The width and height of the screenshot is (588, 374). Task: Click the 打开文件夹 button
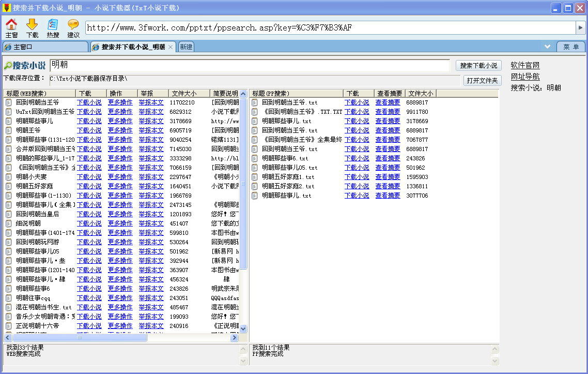click(482, 80)
